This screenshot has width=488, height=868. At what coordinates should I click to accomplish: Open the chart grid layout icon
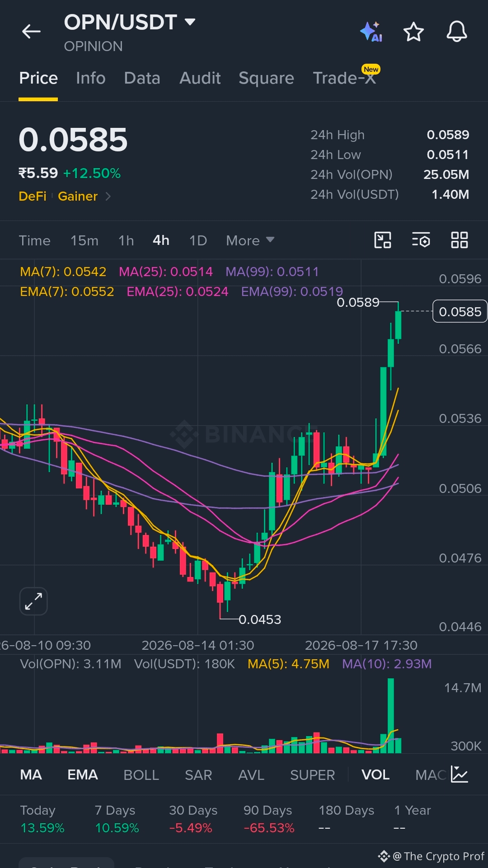coord(460,240)
